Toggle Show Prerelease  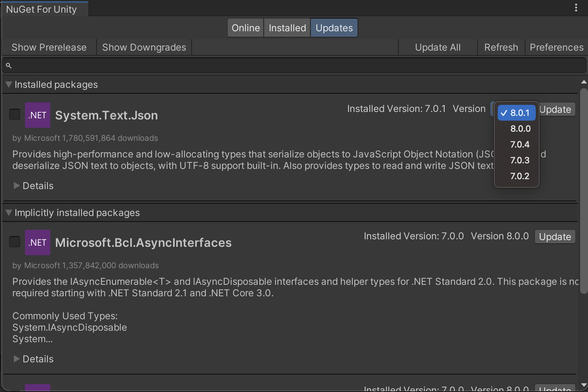[49, 47]
